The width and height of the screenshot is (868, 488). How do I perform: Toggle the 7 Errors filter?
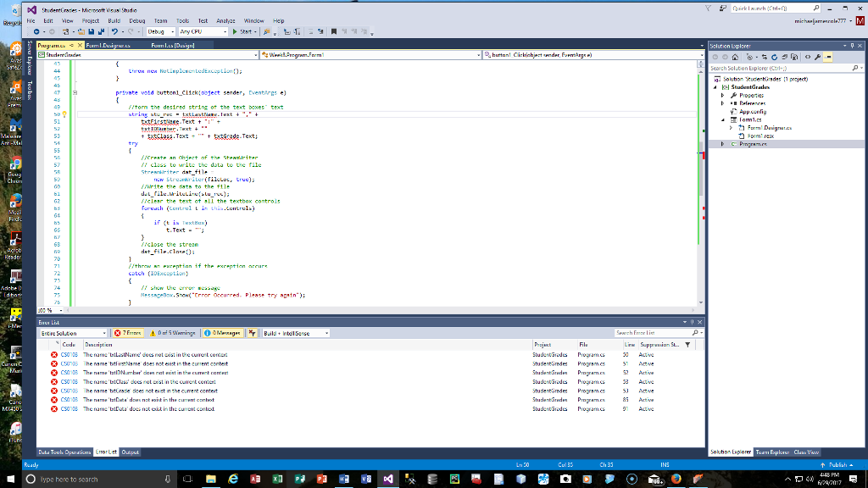130,333
